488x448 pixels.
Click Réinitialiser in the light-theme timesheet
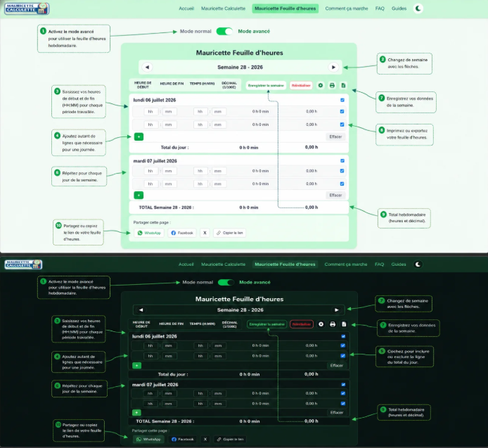301,85
